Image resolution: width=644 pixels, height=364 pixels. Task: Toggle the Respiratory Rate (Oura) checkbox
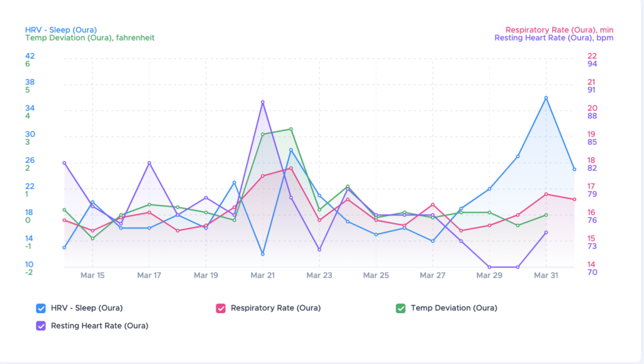(221, 308)
